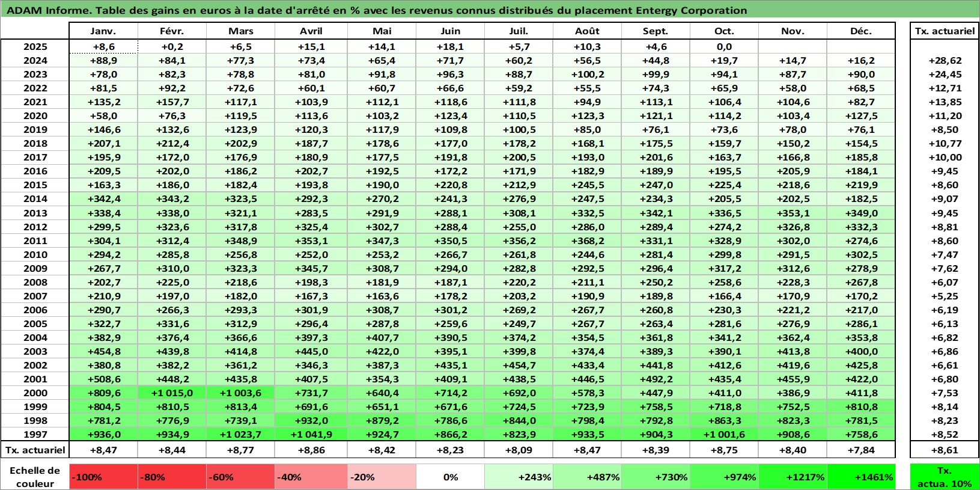This screenshot has width=980, height=490.
Task: Select the Sept. column header
Action: click(656, 31)
